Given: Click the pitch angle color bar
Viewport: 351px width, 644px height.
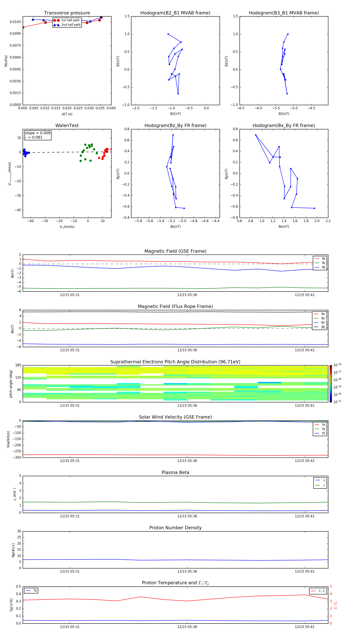Looking at the screenshot, I should (331, 384).
